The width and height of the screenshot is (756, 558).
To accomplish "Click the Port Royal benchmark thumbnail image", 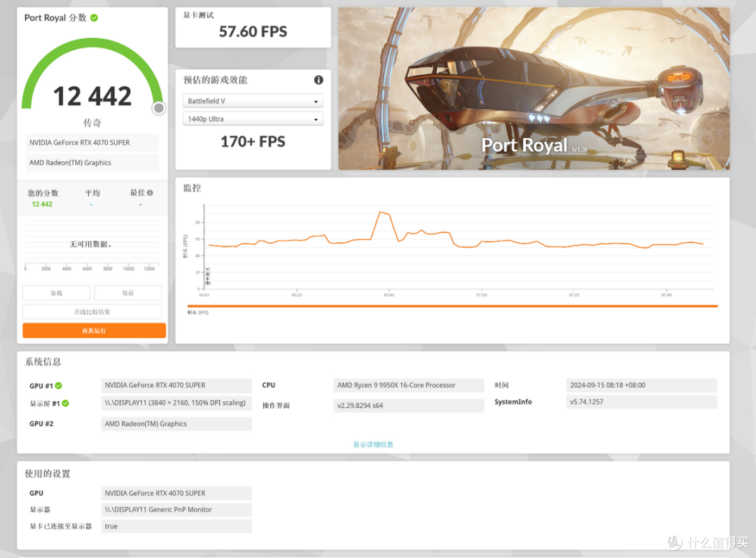I will (533, 88).
